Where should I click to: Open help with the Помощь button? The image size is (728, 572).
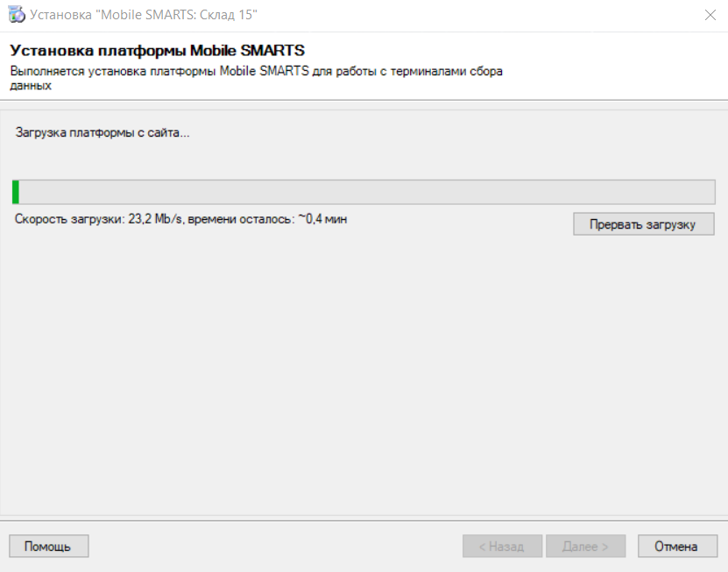point(49,546)
